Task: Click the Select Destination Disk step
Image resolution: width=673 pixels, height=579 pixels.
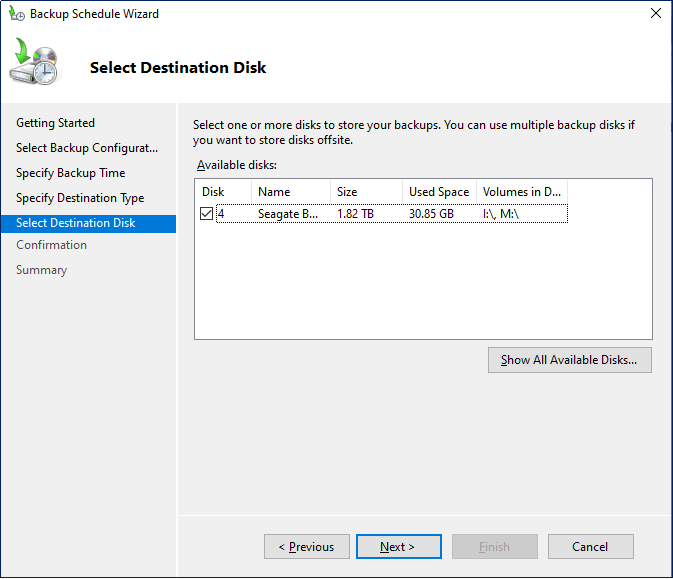Action: (76, 223)
